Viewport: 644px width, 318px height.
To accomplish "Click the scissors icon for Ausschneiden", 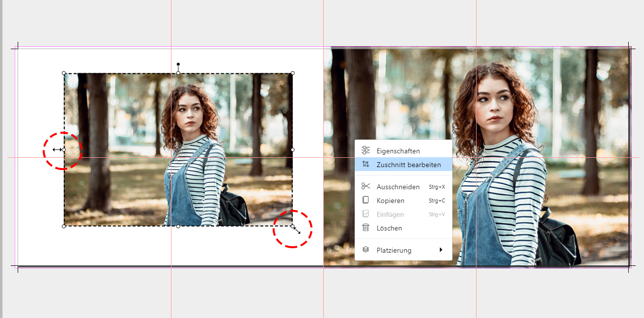I will [x=365, y=186].
